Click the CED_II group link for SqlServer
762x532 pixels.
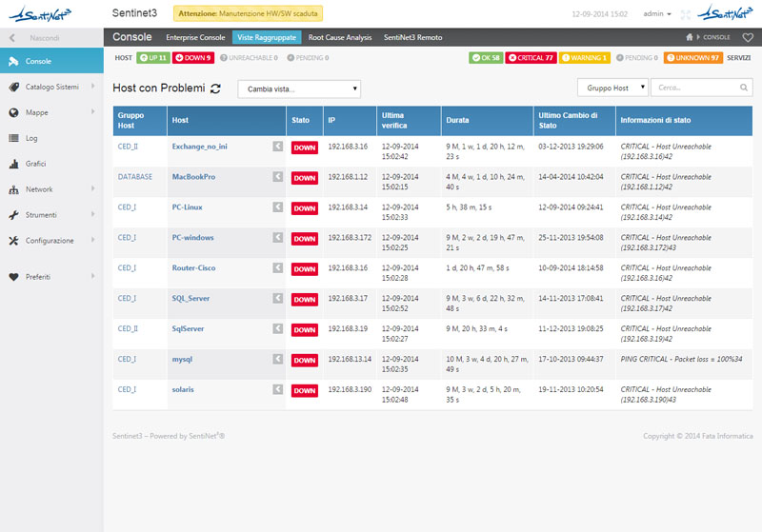(128, 329)
